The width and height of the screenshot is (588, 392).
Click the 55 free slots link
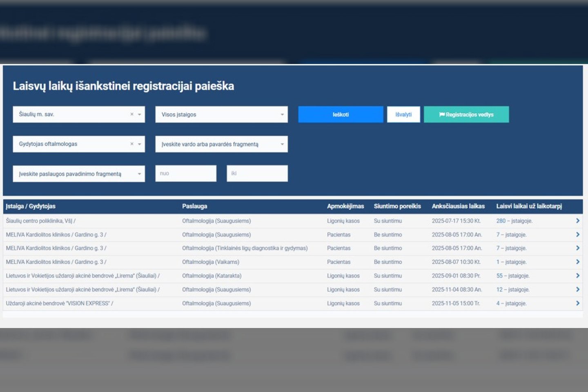499,276
